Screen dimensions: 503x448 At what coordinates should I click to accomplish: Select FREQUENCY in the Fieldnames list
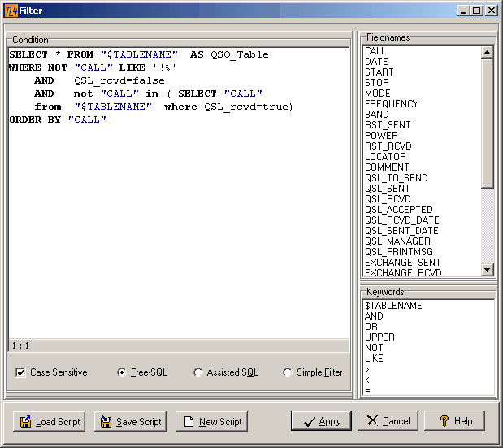(392, 104)
